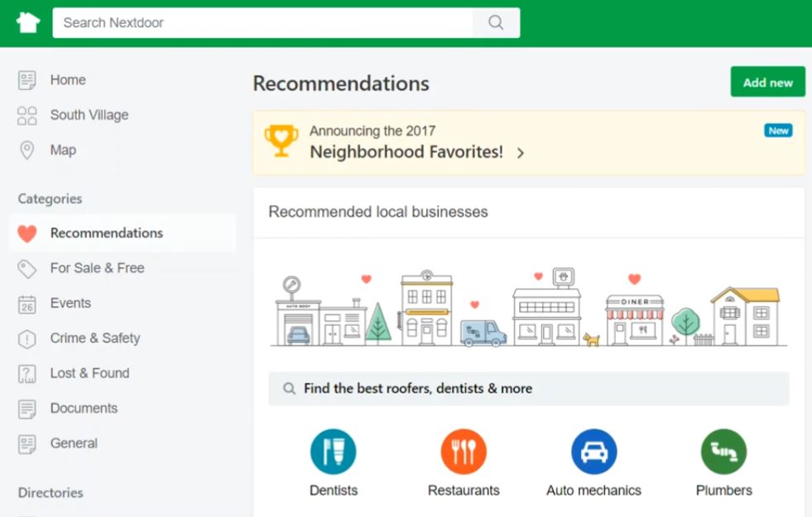812x517 pixels.
Task: Select the Restaurants category icon
Action: [x=464, y=452]
